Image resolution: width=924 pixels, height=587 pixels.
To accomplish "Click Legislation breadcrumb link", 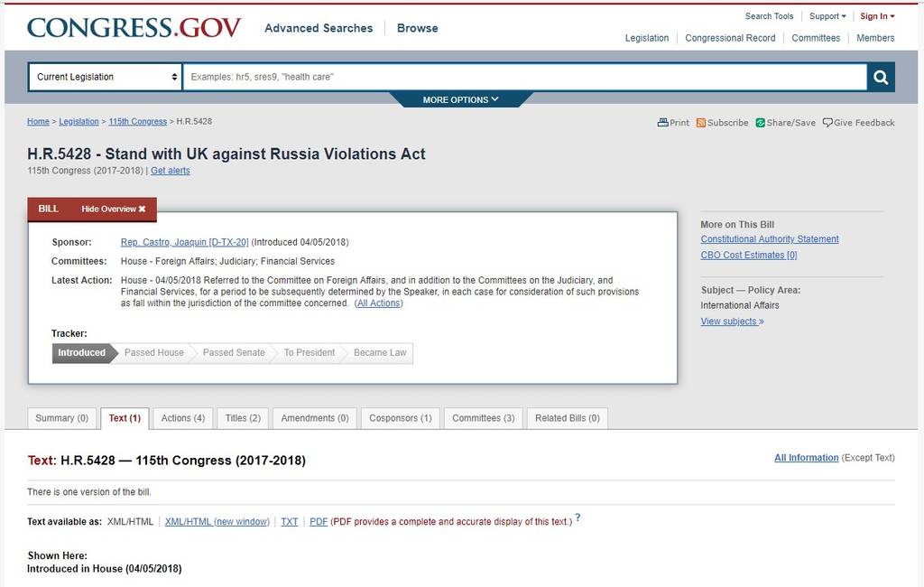I will click(x=79, y=122).
